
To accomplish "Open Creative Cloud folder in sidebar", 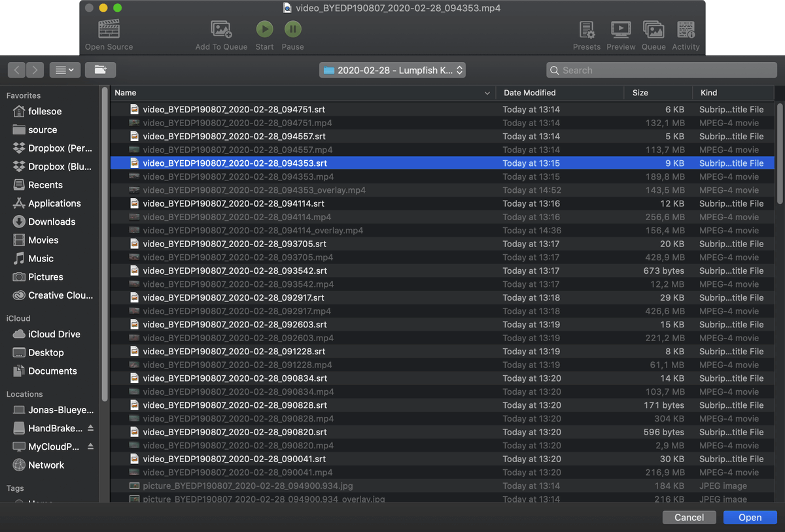I will (52, 295).
